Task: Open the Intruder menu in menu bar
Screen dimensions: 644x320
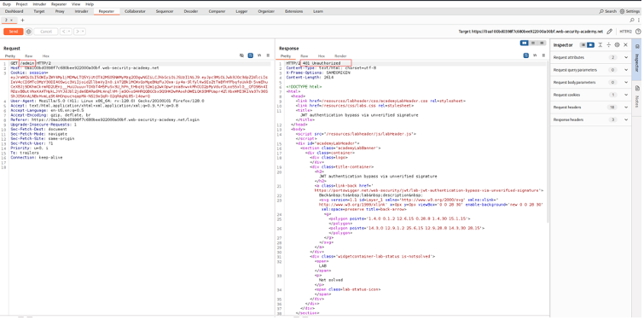Action: tap(39, 3)
